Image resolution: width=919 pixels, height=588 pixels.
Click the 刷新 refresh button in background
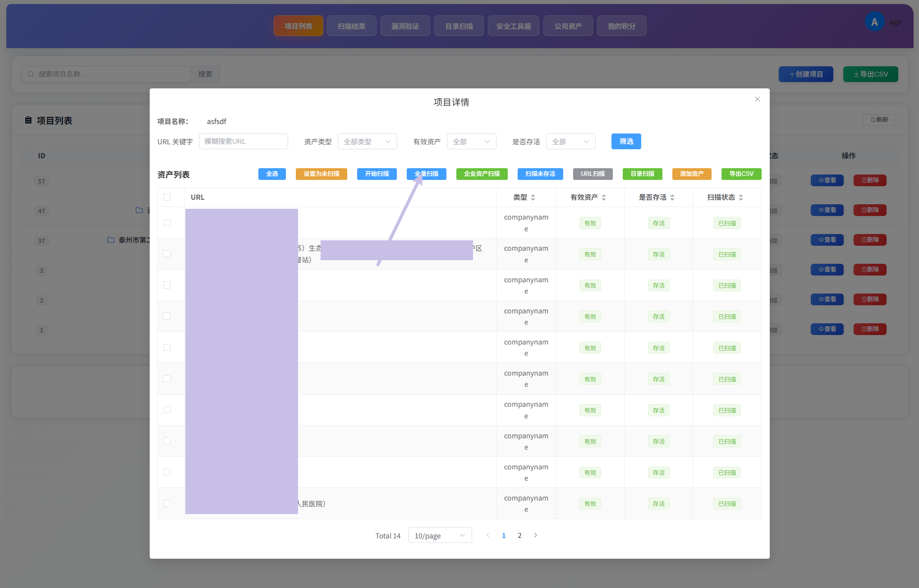(879, 119)
